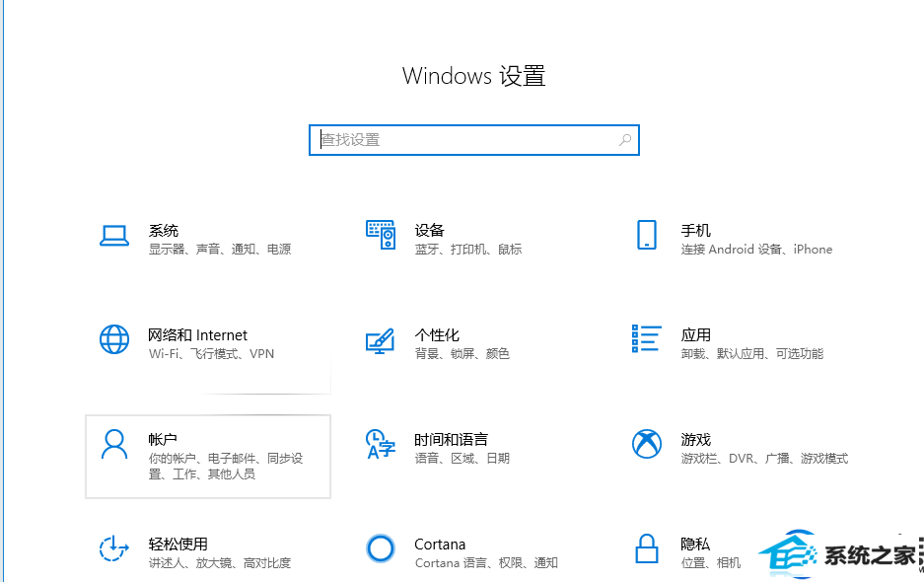Click the text 卸载、默认应用、可选功能

tap(752, 354)
